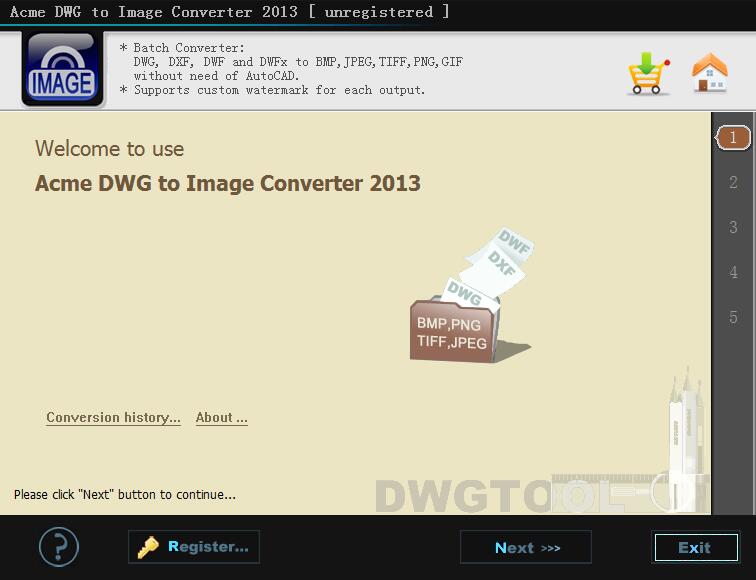Click the Exit button
This screenshot has width=756, height=580.
coord(696,547)
